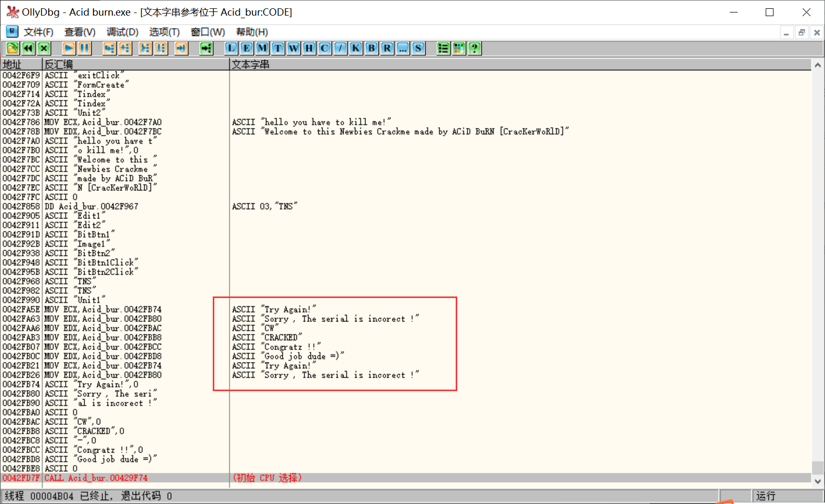Open Call stack with K button
Viewport: 825px width, 504px height.
point(356,48)
